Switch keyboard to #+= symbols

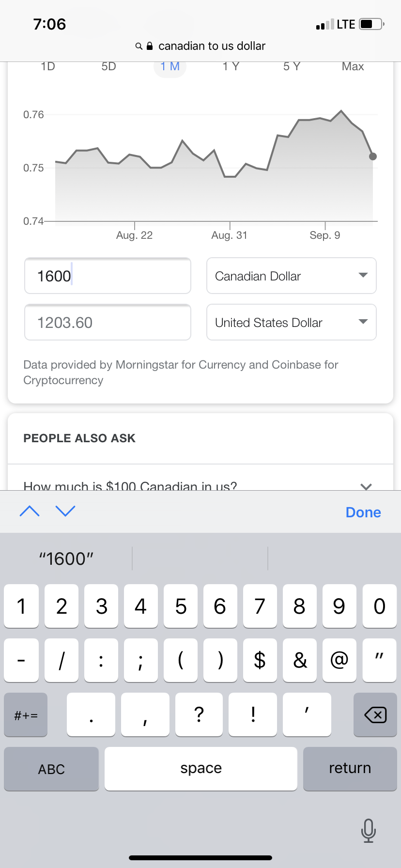pyautogui.click(x=26, y=715)
